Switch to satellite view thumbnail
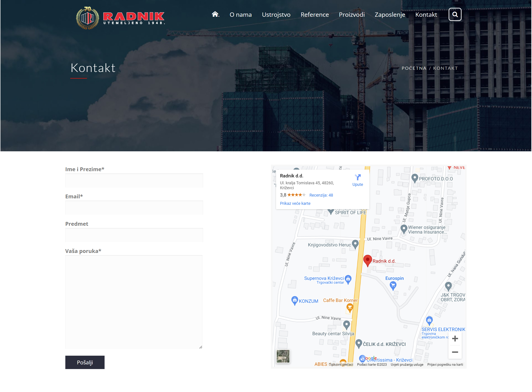The height and width of the screenshot is (392, 532). pyautogui.click(x=283, y=356)
